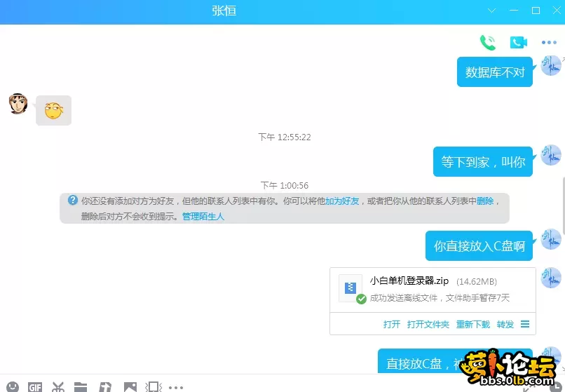565x392 pixels.
Task: Click 张恒's avatar beside the emoji message
Action: (18, 104)
